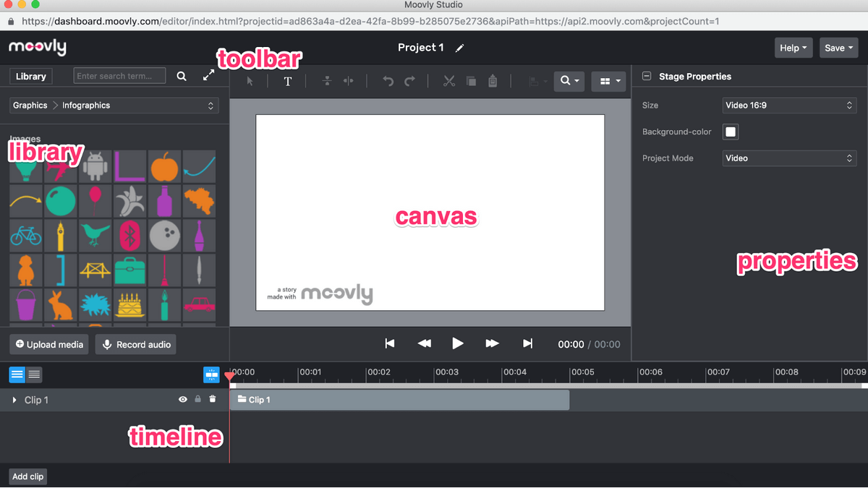Select the green bird graphic
This screenshot has width=868, height=488.
95,235
